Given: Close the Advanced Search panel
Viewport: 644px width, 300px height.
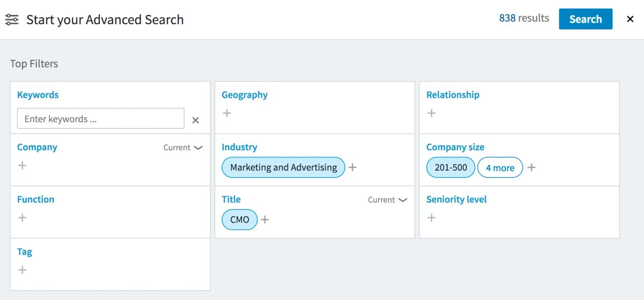Looking at the screenshot, I should pos(630,19).
